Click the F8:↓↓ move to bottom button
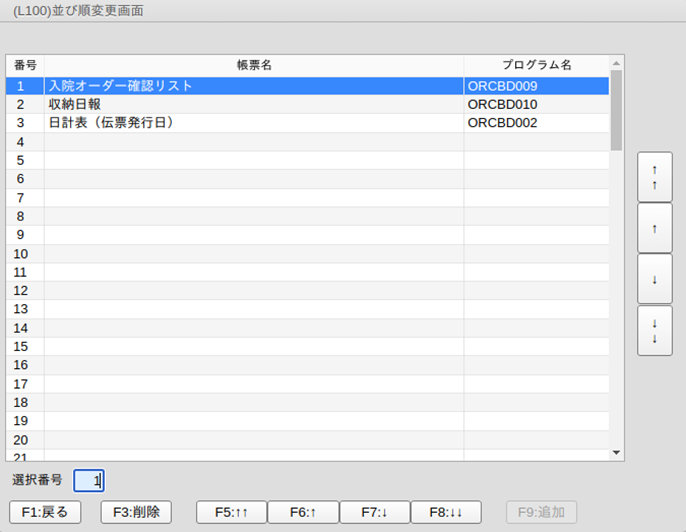686x532 pixels. [x=446, y=512]
